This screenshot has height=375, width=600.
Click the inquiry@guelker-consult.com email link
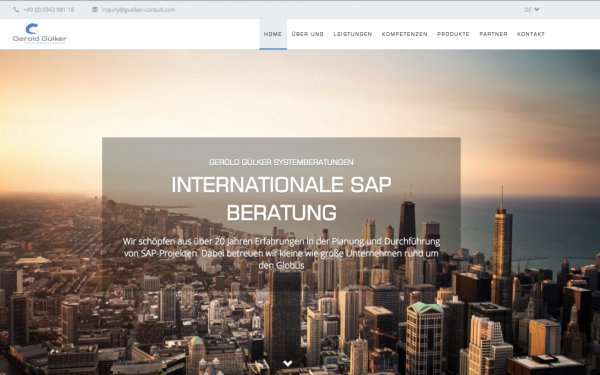(x=139, y=10)
